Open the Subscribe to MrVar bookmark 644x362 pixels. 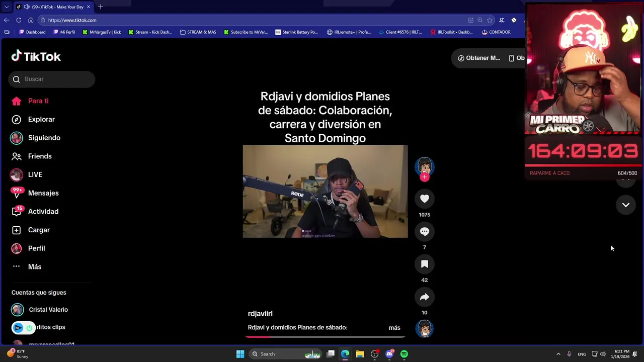click(x=246, y=32)
